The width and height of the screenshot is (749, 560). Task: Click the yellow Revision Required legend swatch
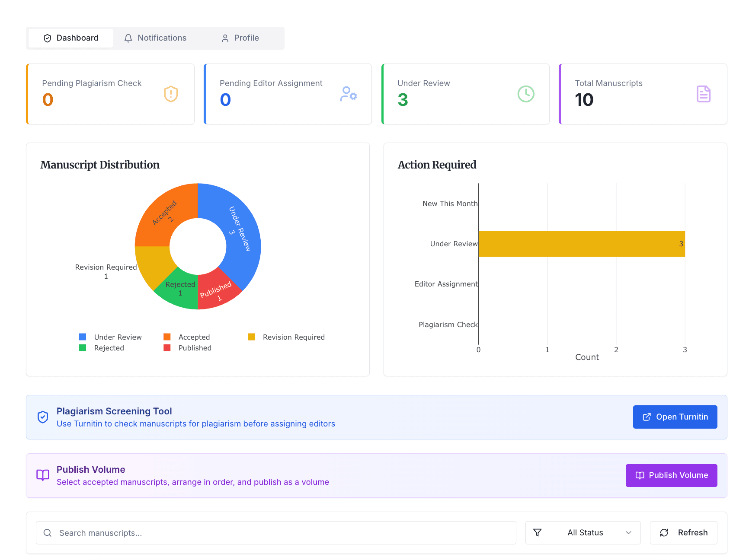[x=251, y=337]
